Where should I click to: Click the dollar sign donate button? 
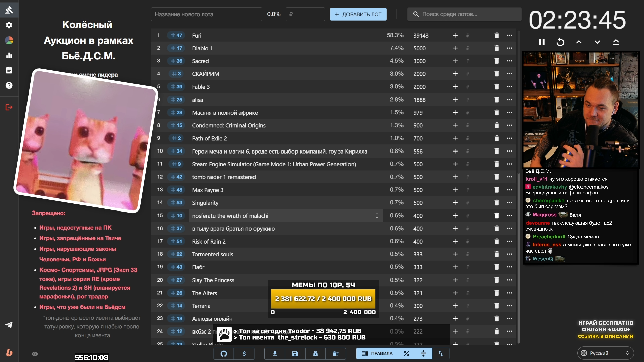(244, 354)
